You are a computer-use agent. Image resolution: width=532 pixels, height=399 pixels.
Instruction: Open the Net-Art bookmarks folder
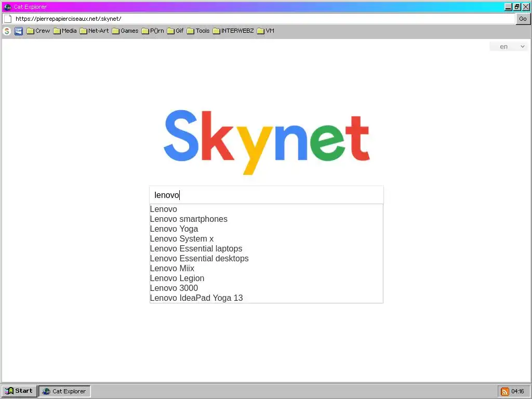pyautogui.click(x=95, y=31)
